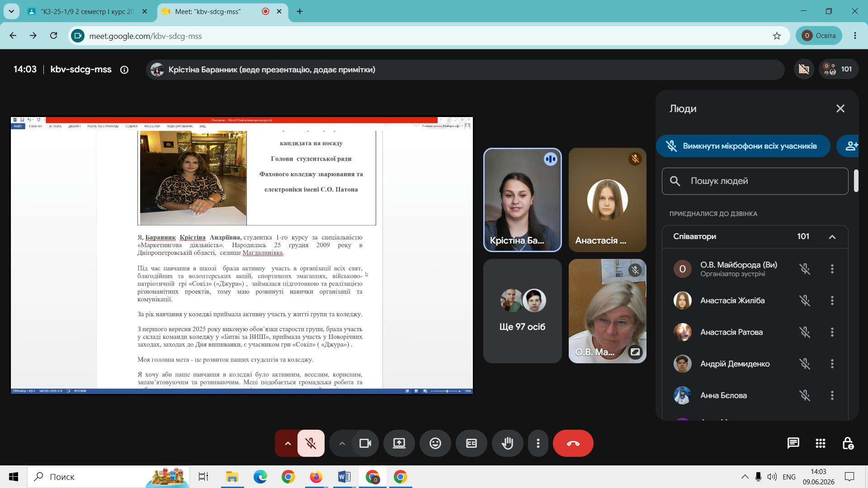
Task: Expand video settings arrow beside camera
Action: [342, 443]
